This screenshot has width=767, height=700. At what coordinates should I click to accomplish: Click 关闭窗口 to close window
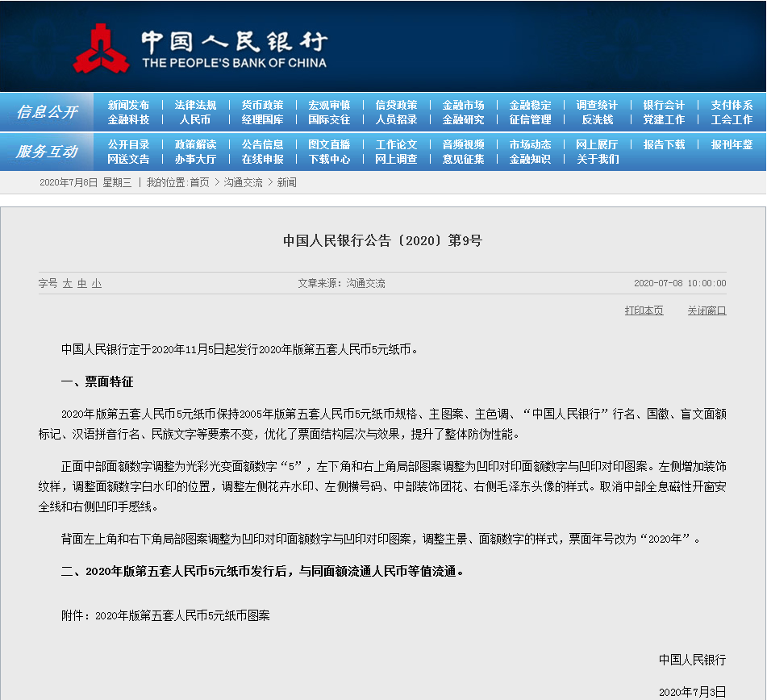(x=707, y=310)
